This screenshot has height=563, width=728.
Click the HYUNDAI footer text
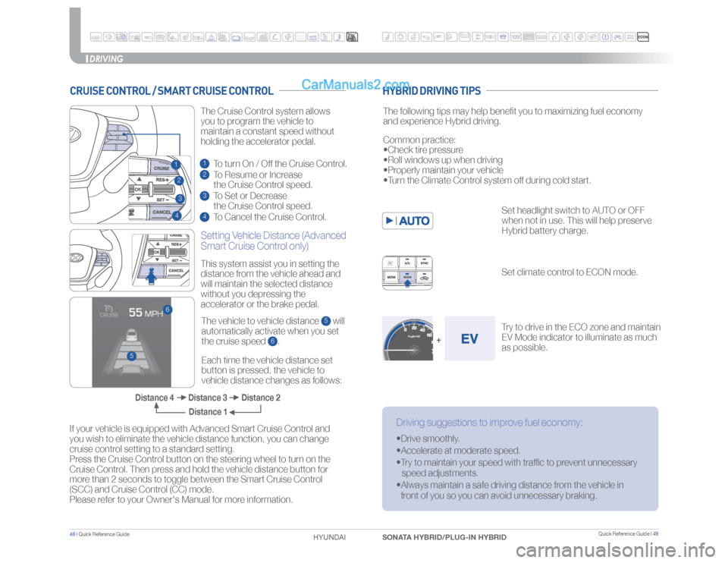(329, 537)
